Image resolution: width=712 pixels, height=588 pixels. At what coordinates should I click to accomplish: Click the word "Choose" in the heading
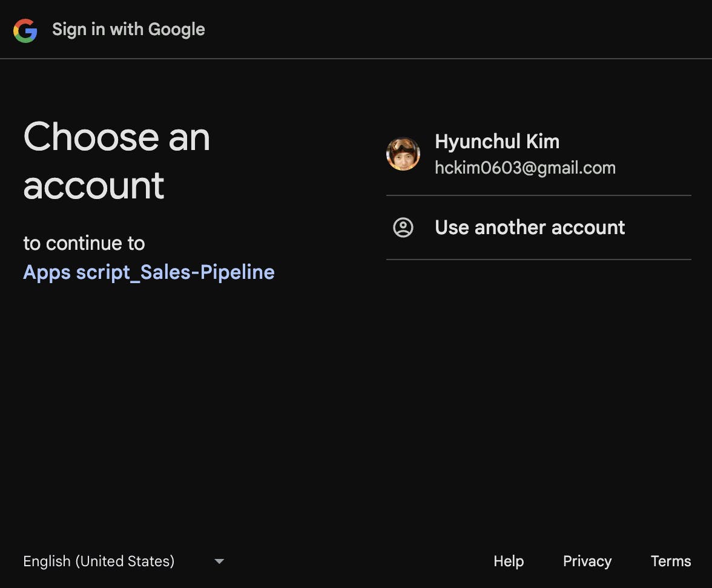(90, 137)
